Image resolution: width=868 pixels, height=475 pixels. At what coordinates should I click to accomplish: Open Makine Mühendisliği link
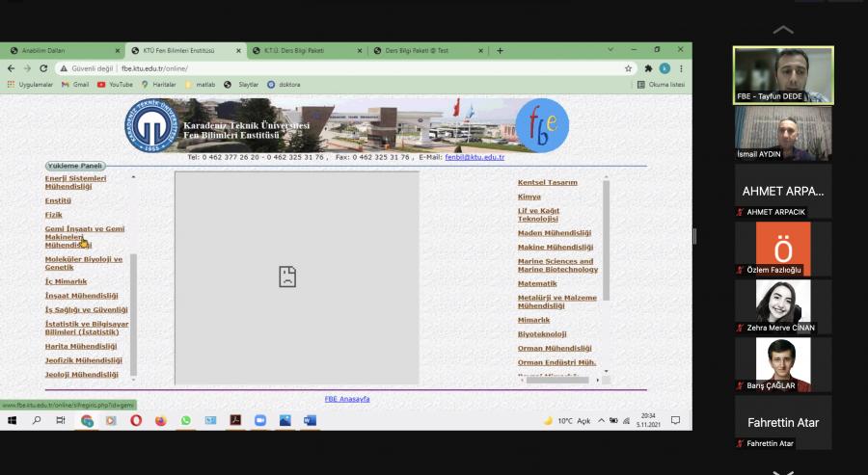click(556, 248)
